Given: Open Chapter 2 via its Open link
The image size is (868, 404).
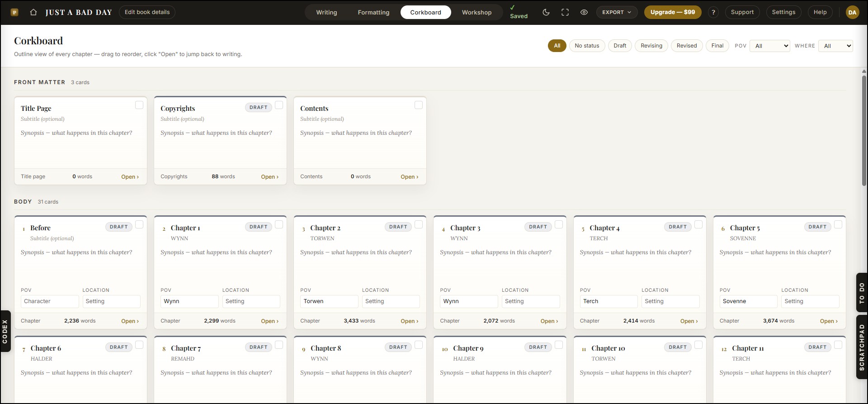Looking at the screenshot, I should (x=409, y=321).
